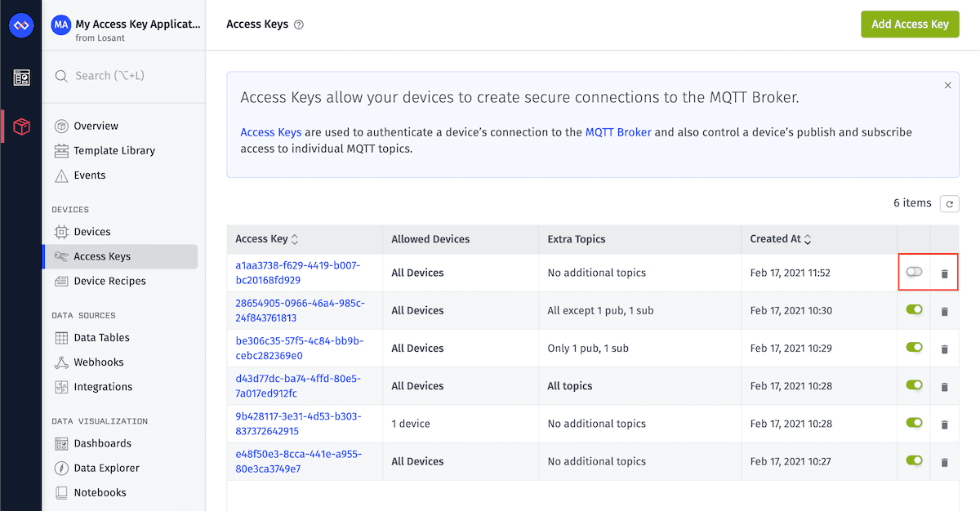
Task: Enable the disabled a1aa3738 access key toggle
Action: click(x=914, y=272)
